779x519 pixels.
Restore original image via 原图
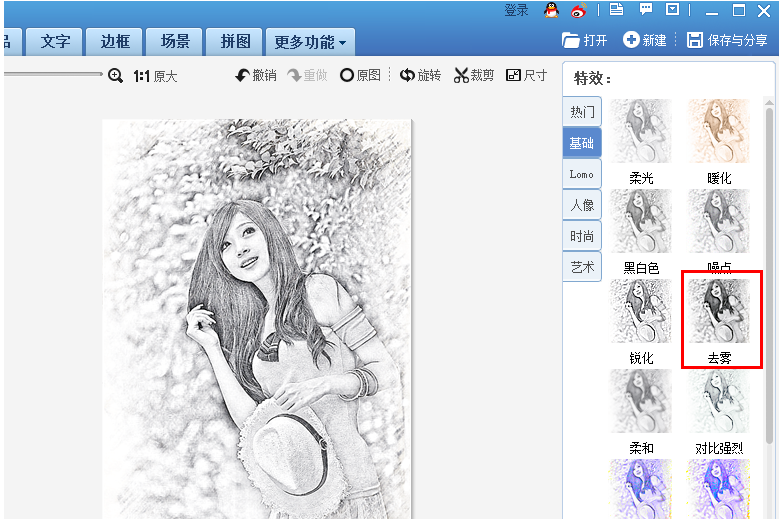pyautogui.click(x=360, y=76)
